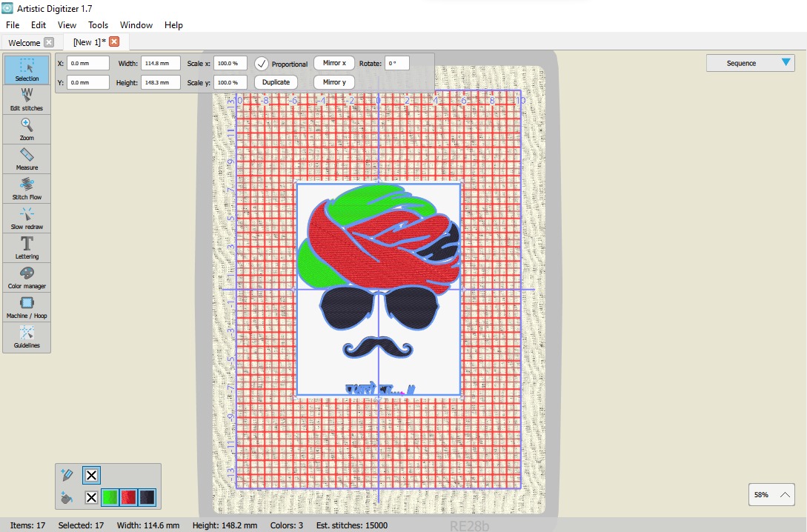Click the Mirror y button
Screen dimensions: 807x532
334,82
